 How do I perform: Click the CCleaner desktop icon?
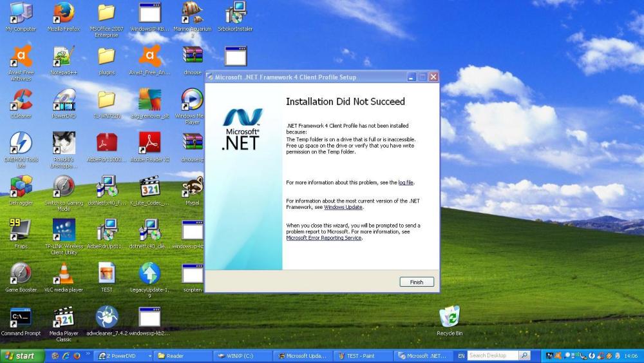coord(21,100)
